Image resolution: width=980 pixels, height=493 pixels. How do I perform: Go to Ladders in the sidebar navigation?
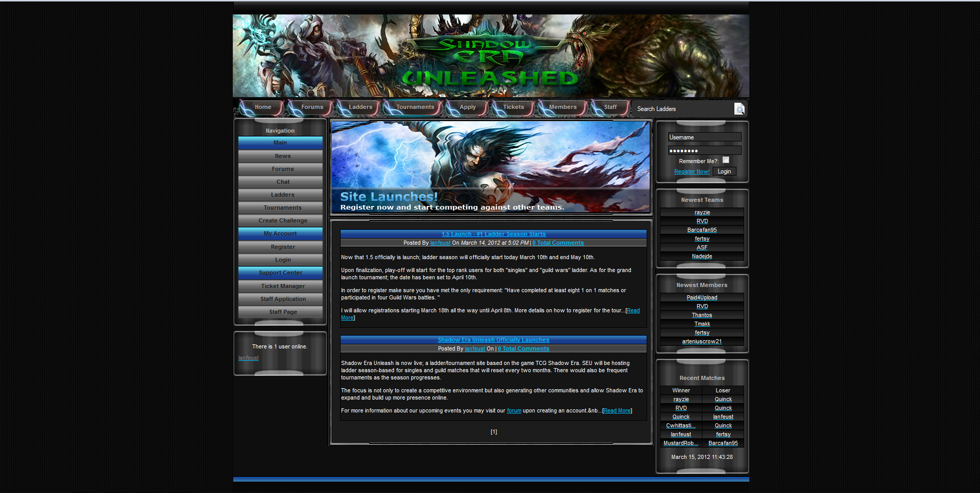click(280, 195)
